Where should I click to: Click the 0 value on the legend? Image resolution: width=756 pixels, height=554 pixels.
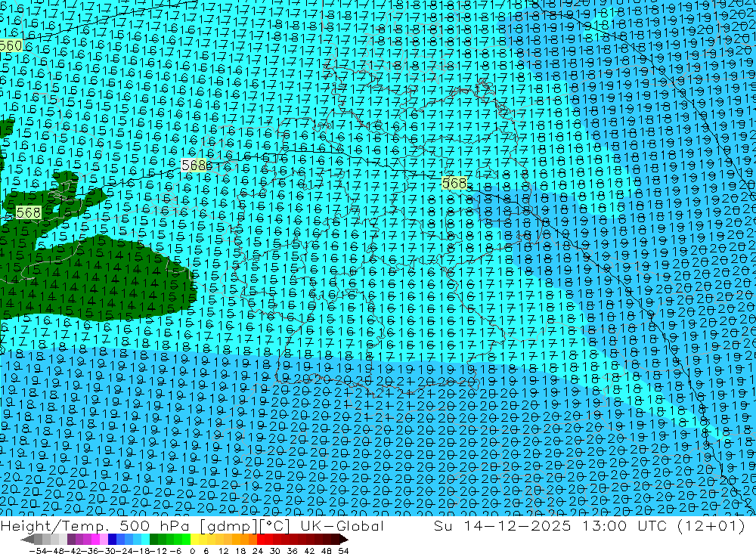click(192, 551)
